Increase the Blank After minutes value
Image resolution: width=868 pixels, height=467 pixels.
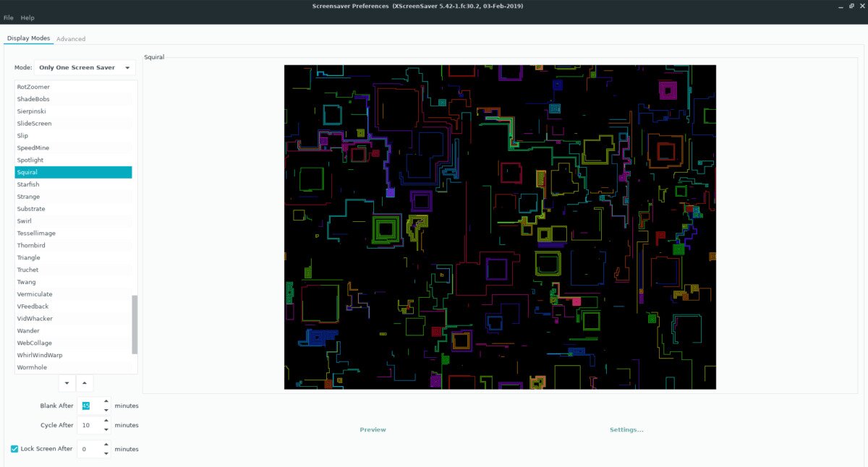[x=106, y=401]
